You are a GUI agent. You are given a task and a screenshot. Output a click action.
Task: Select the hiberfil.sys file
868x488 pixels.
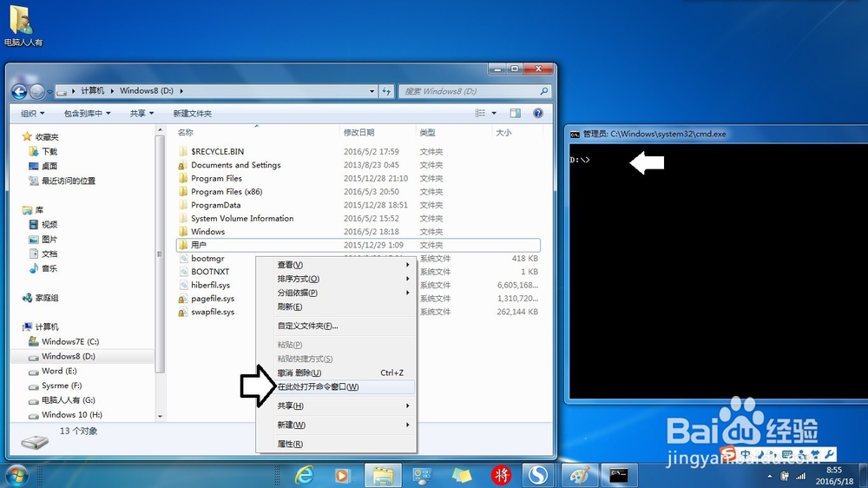tap(210, 286)
